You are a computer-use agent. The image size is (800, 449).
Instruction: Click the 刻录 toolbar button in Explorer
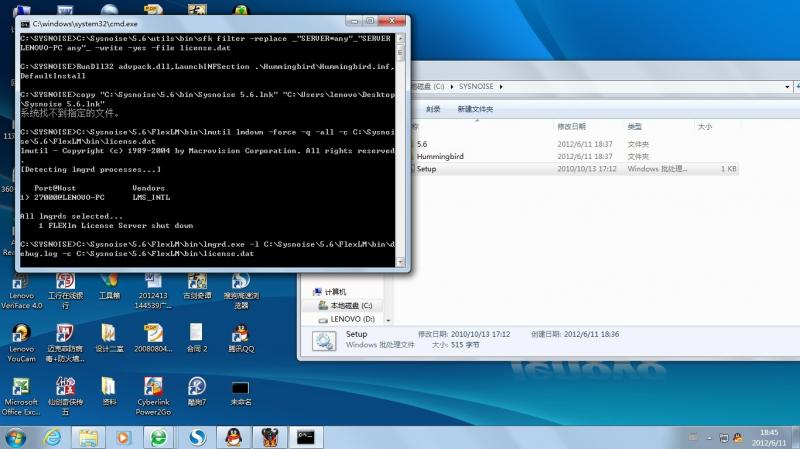[x=433, y=109]
